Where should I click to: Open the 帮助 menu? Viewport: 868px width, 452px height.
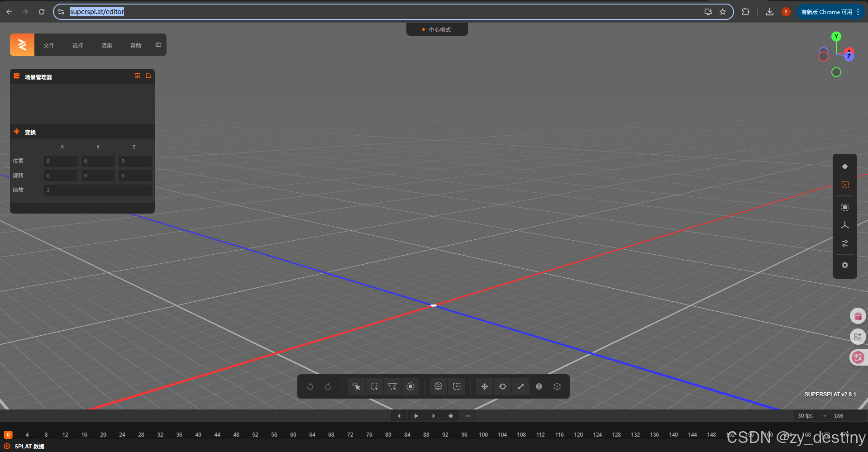[136, 45]
